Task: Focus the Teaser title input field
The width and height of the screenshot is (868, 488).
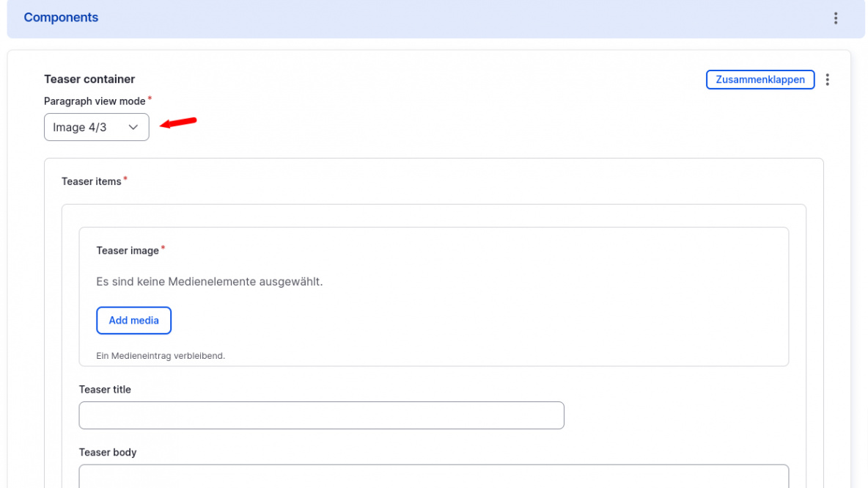Action: pyautogui.click(x=321, y=415)
